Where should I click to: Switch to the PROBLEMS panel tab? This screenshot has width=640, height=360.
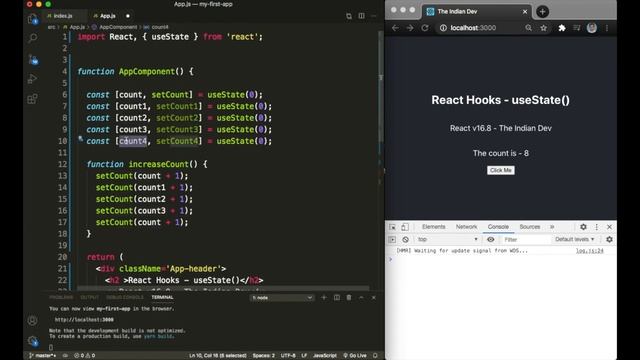(61, 298)
